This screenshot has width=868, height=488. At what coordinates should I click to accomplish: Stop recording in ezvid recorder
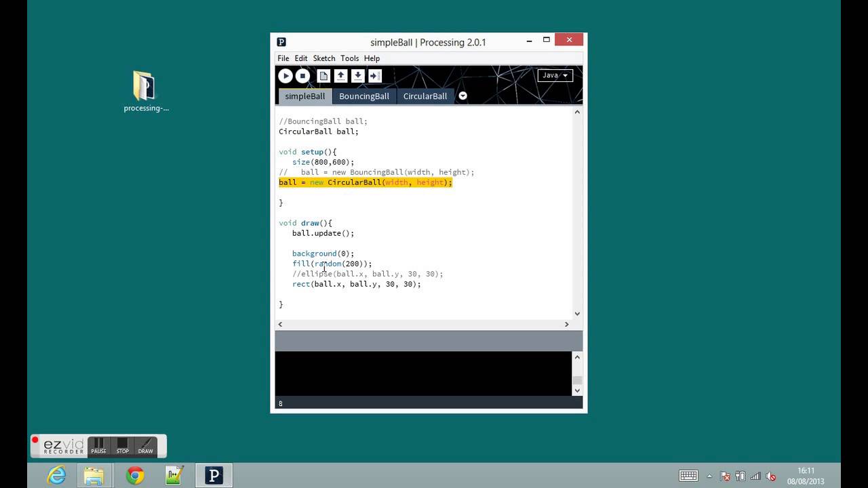tap(123, 446)
